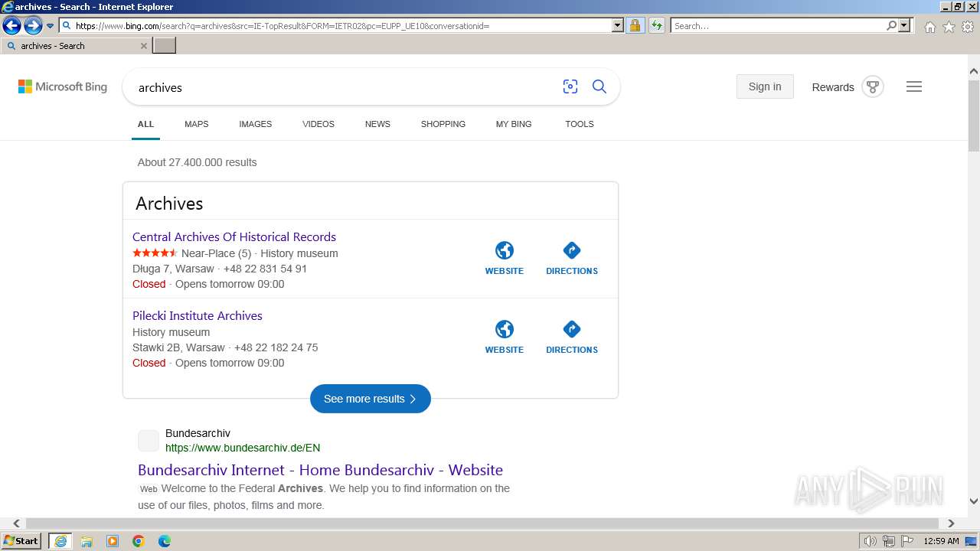The width and height of the screenshot is (980, 551).
Task: Click the Bing blue search magnifier
Action: (x=599, y=86)
